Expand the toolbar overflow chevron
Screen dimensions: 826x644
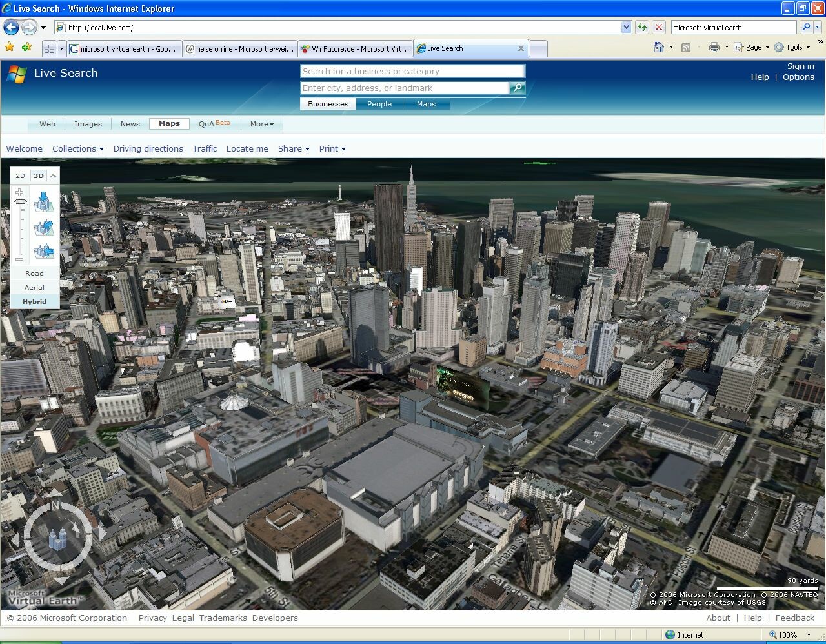click(820, 43)
